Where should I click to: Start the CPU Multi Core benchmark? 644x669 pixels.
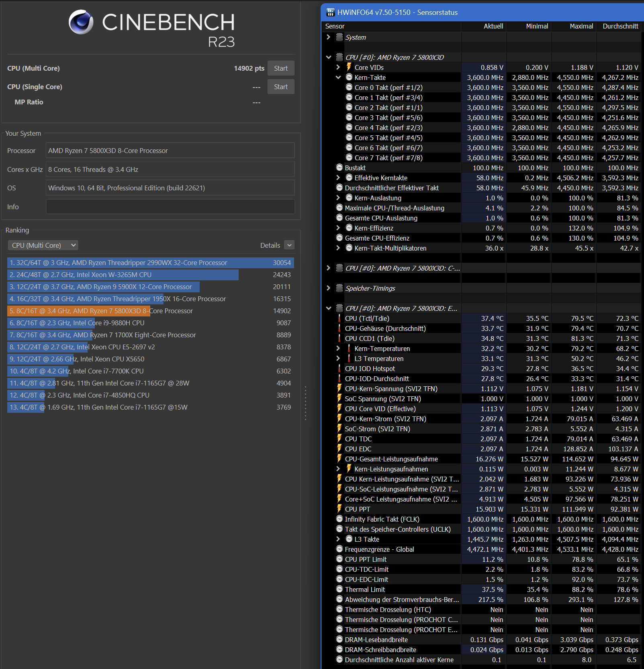[281, 68]
